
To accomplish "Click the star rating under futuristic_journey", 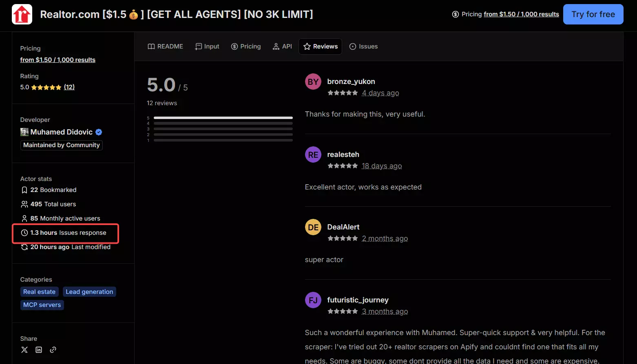I will 343,311.
